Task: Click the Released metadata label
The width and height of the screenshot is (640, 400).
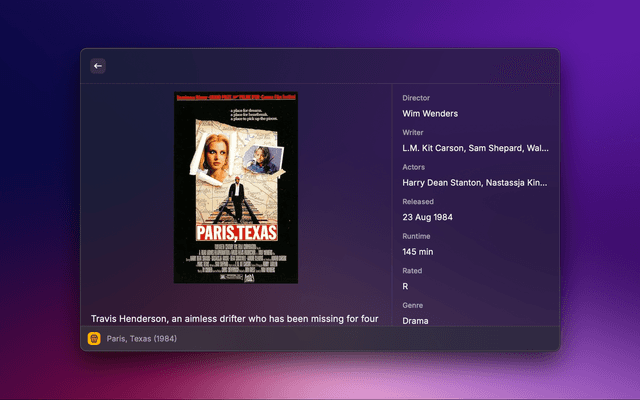Action: (418, 201)
